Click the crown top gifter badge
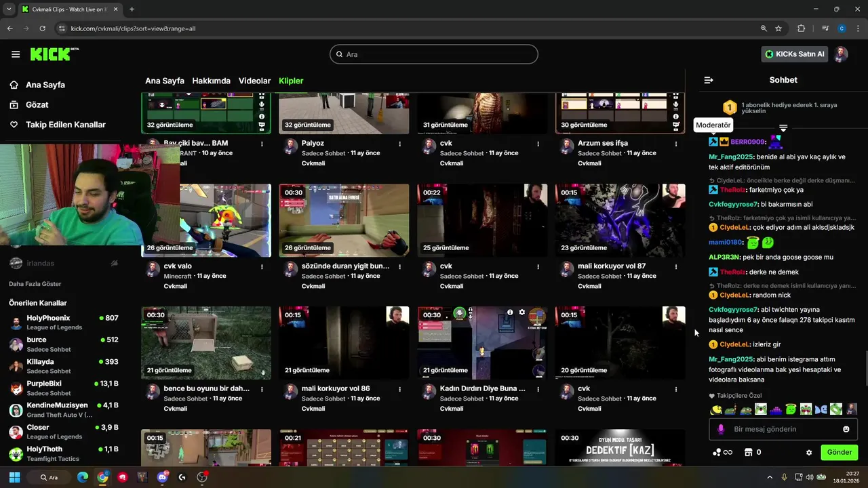Viewport: 868px width, 488px height. pyautogui.click(x=724, y=142)
